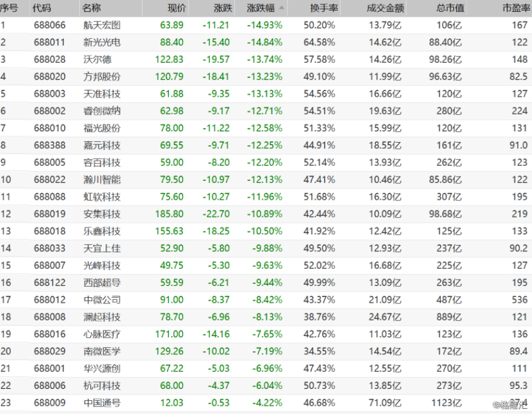Select stock name 安集科技
The height and width of the screenshot is (414, 532).
tap(102, 214)
